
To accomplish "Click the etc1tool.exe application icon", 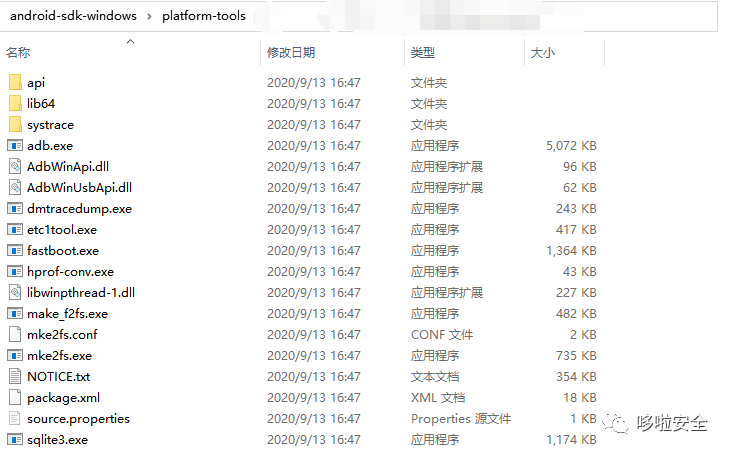I will pyautogui.click(x=15, y=230).
